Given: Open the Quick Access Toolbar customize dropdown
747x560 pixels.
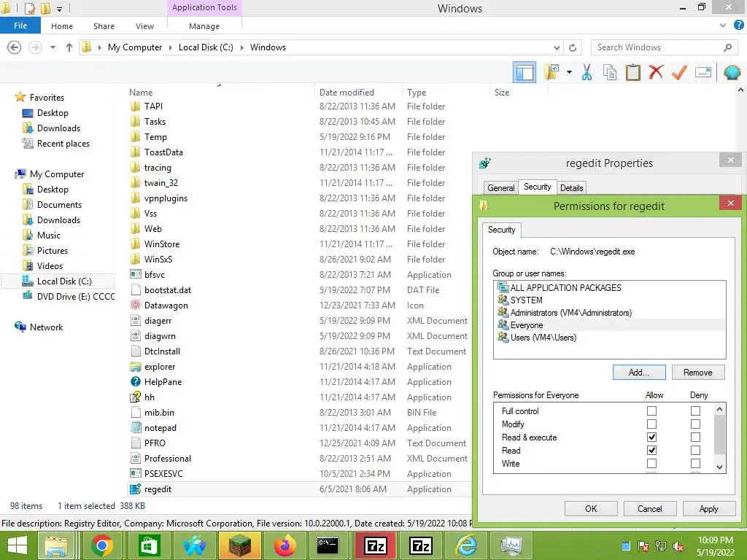Looking at the screenshot, I should (x=59, y=9).
